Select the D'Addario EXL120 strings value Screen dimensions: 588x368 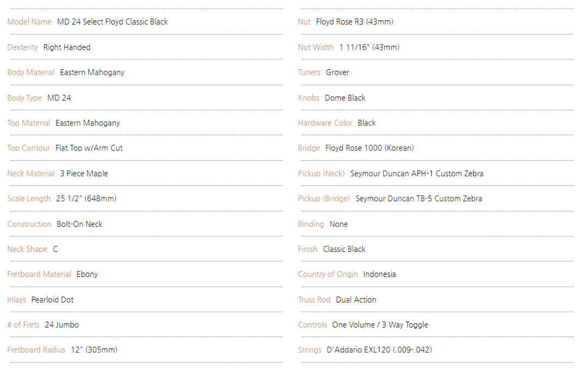tap(379, 350)
